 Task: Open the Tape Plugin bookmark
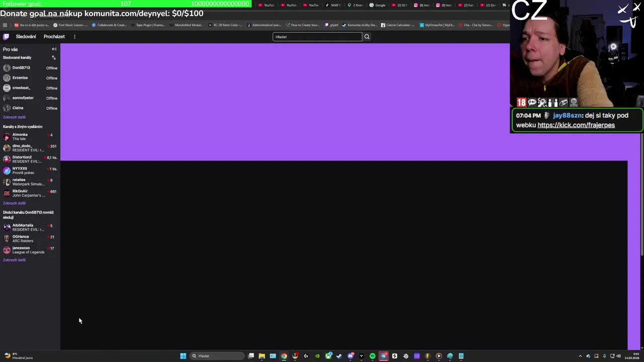(x=147, y=25)
